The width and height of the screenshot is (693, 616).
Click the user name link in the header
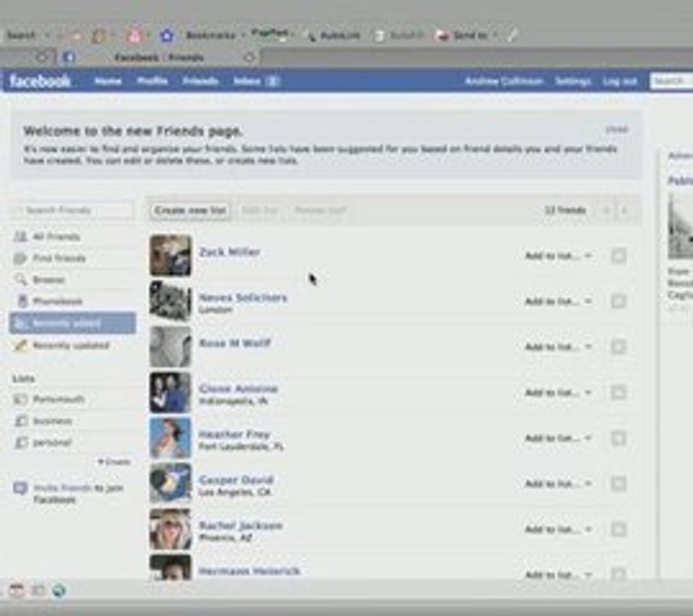point(504,81)
